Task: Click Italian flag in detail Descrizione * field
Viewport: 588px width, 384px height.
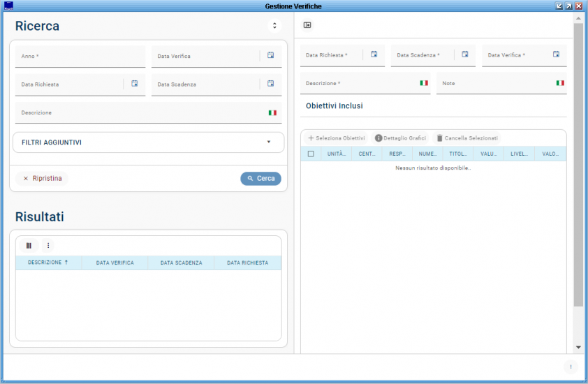Action: [424, 83]
